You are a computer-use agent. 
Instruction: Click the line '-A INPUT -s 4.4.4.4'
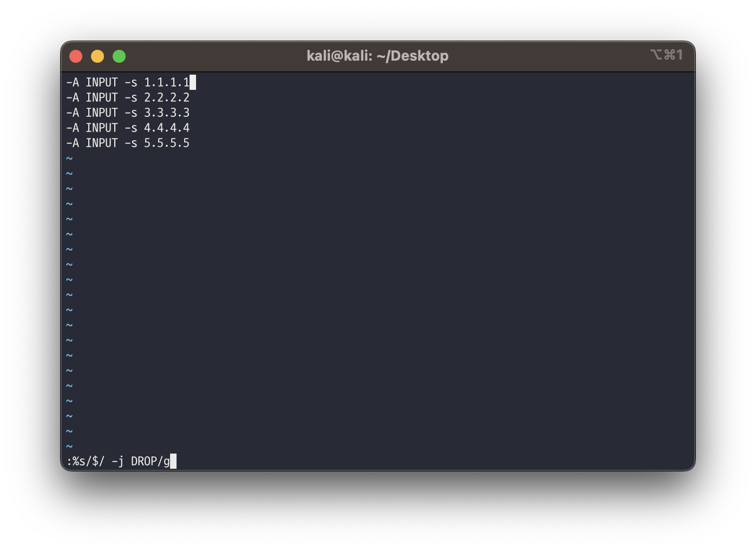pos(128,128)
